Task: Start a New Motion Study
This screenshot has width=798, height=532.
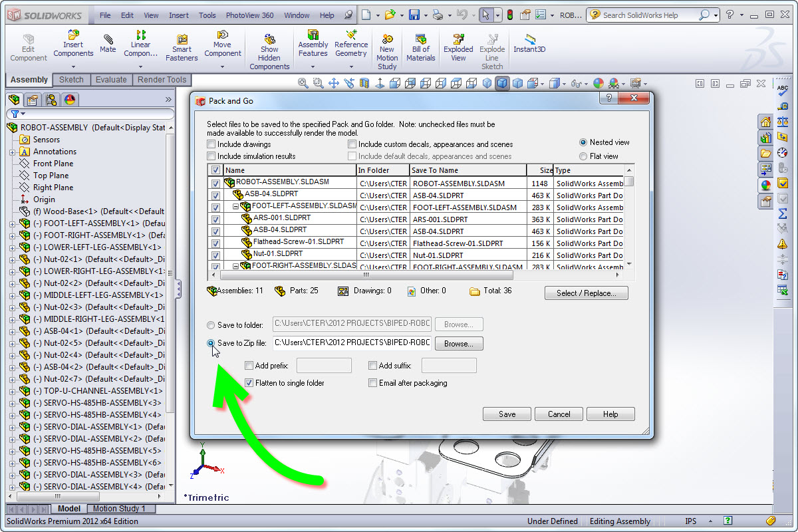Action: coord(387,52)
